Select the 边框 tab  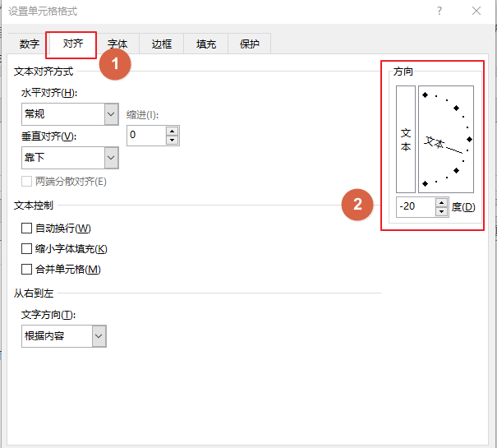point(162,44)
